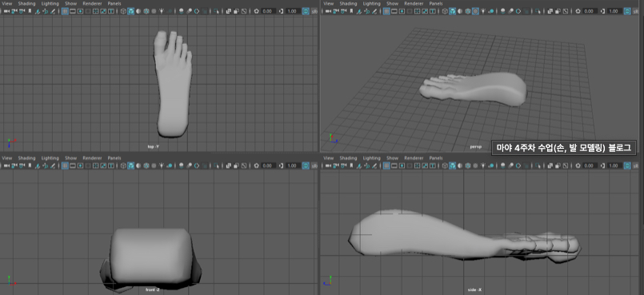The width and height of the screenshot is (644, 295).
Task: Click Use All Lights in persp panel
Action: pyautogui.click(x=483, y=11)
